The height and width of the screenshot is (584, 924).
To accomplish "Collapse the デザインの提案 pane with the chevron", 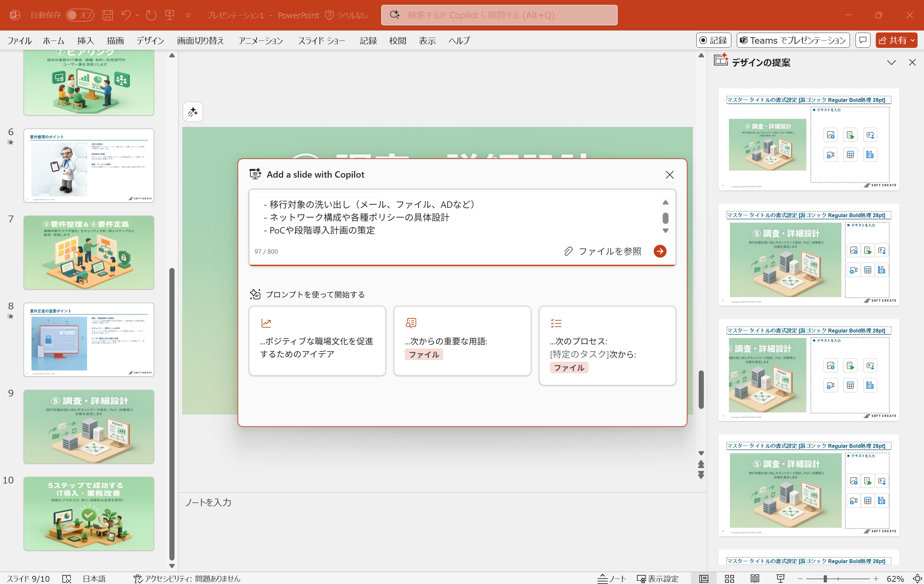I will click(x=892, y=62).
